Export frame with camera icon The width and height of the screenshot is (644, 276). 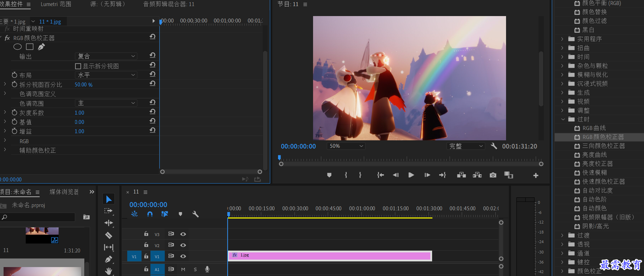click(493, 175)
